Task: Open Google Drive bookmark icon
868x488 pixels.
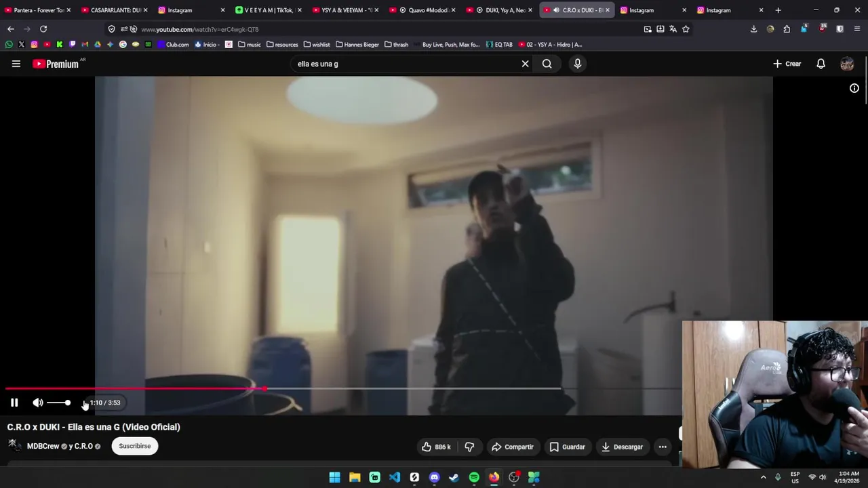Action: [x=98, y=45]
